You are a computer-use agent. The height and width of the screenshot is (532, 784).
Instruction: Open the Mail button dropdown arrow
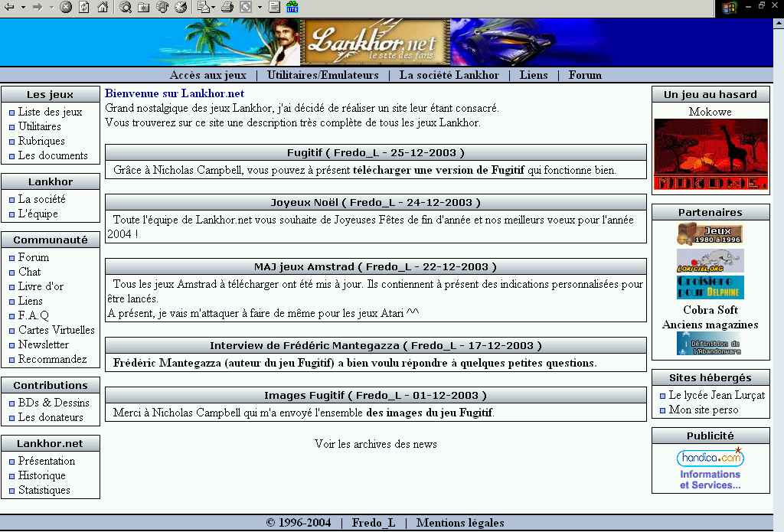[x=214, y=8]
